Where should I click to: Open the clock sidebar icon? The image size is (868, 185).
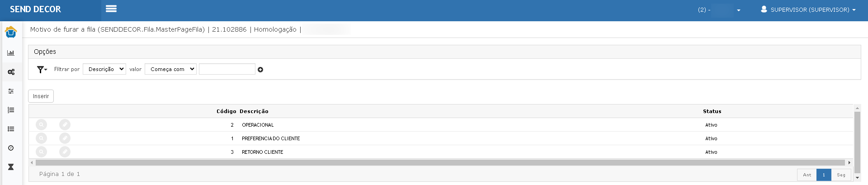pos(11,148)
